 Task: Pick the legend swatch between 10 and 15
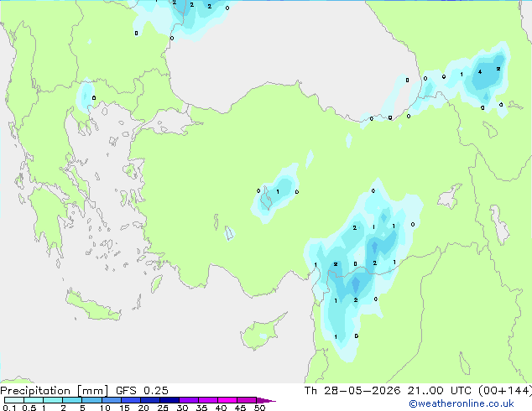coord(111,400)
